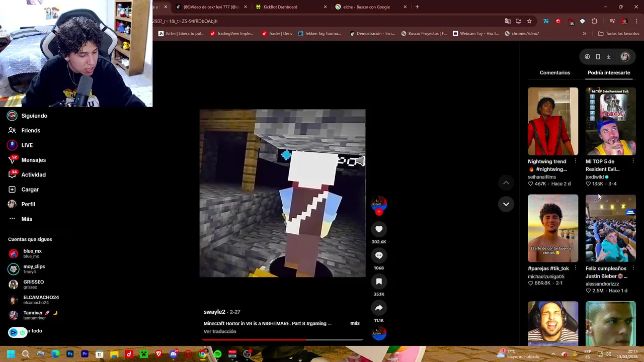Open options menu for #parejas #tik_tok video
The width and height of the screenshot is (644, 362).
[x=576, y=268]
